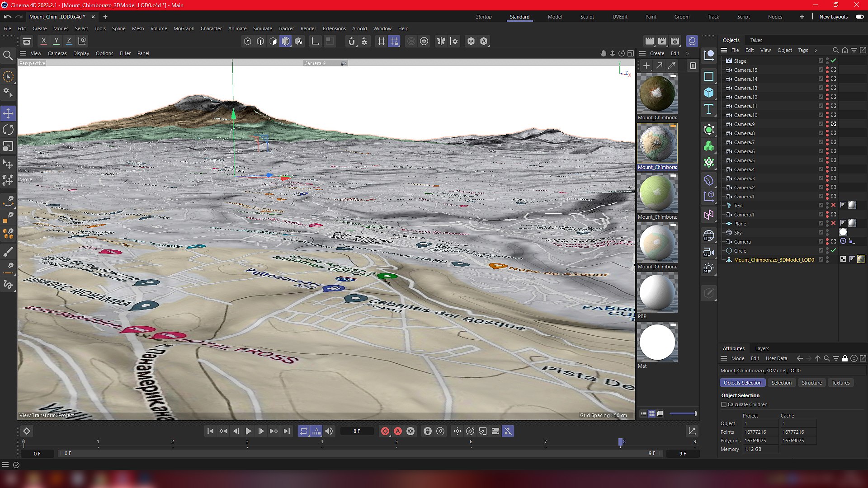Click current frame field showing 8 F
868x488 pixels.
click(357, 431)
